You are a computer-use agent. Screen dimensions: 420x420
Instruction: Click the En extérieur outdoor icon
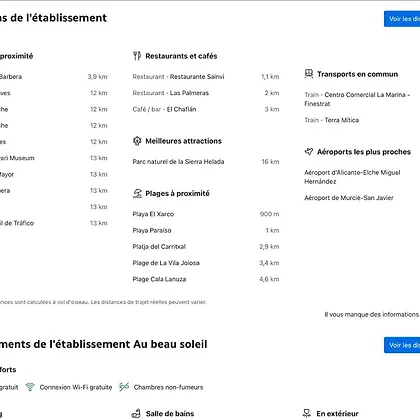[307, 414]
